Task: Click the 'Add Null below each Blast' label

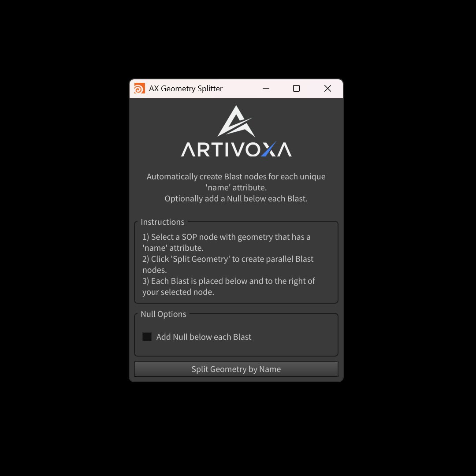Action: (204, 337)
